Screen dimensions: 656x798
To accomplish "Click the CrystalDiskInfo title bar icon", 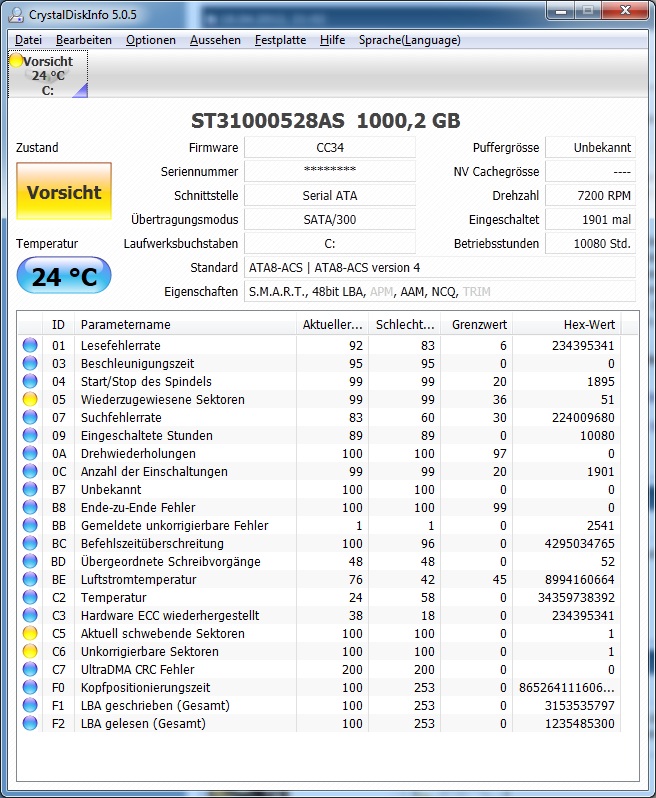I will pyautogui.click(x=16, y=14).
